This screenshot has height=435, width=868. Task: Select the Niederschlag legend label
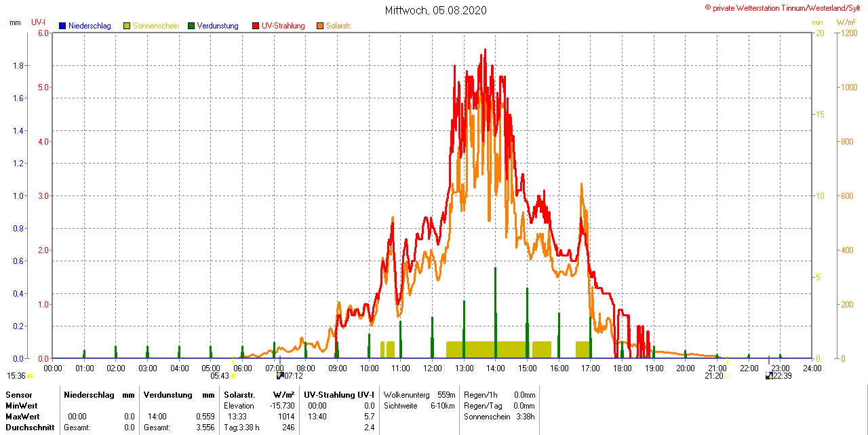[90, 26]
